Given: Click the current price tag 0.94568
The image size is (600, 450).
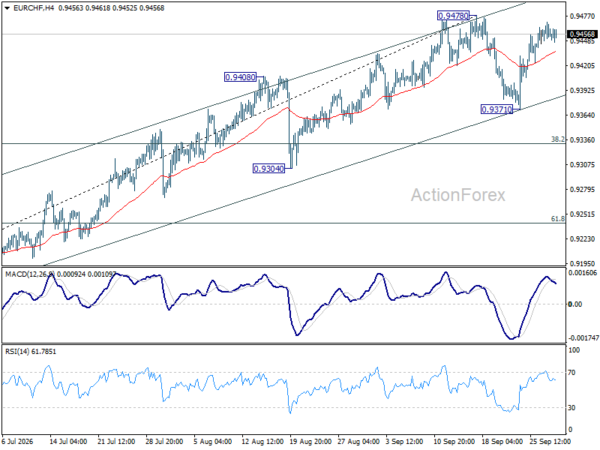Looking at the screenshot, I should [x=582, y=34].
